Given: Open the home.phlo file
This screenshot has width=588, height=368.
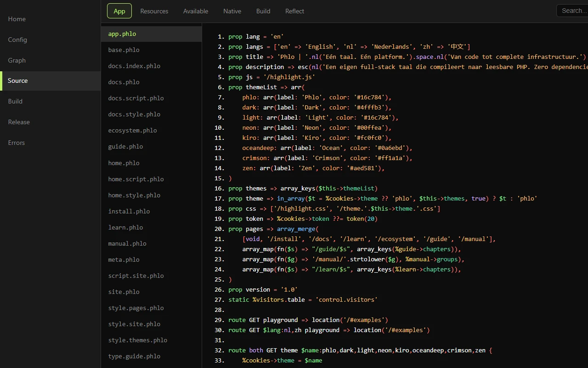Looking at the screenshot, I should coord(151,163).
